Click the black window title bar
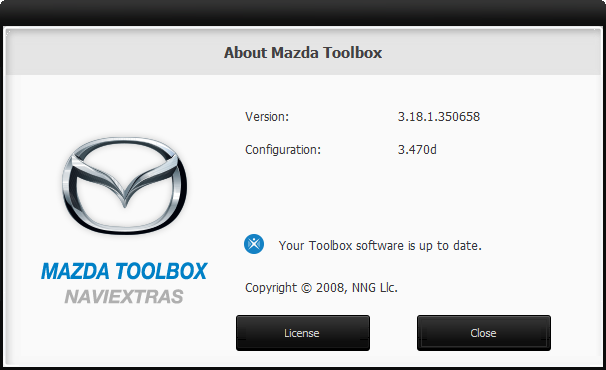This screenshot has width=606, height=370. point(303,12)
